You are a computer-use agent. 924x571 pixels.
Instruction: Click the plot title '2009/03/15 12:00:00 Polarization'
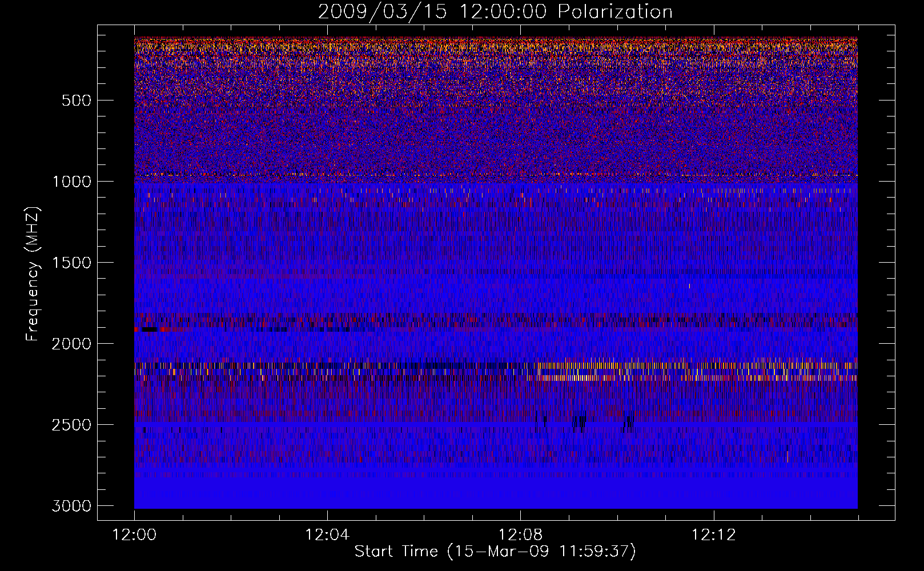click(x=495, y=12)
